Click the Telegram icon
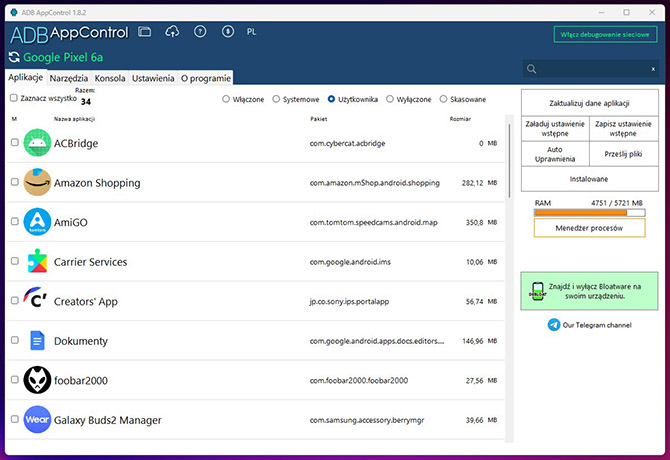670x460 pixels. tap(554, 325)
